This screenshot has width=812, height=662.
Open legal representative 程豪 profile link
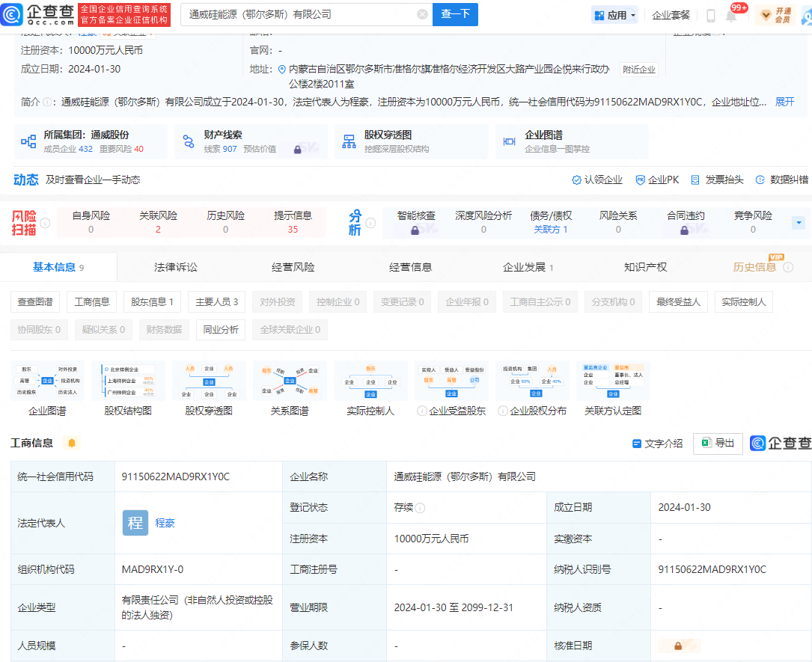[165, 523]
